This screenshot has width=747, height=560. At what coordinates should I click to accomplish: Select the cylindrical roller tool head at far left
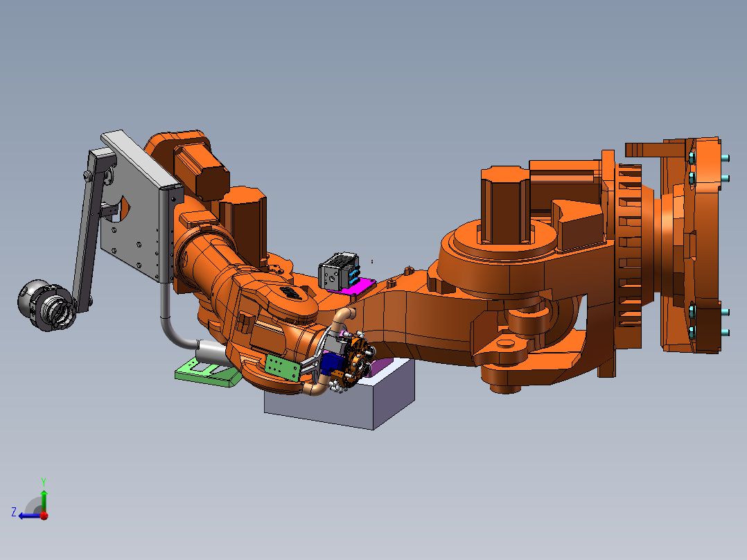click(x=46, y=306)
